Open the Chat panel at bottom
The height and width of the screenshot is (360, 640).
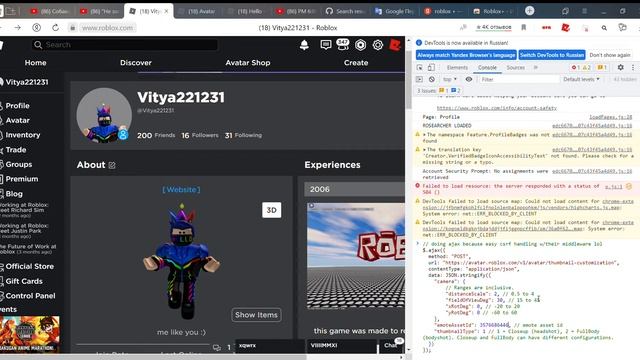click(392, 346)
